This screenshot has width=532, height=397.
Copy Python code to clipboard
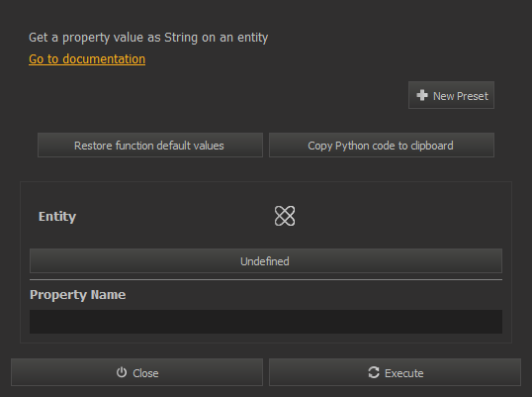coord(382,146)
